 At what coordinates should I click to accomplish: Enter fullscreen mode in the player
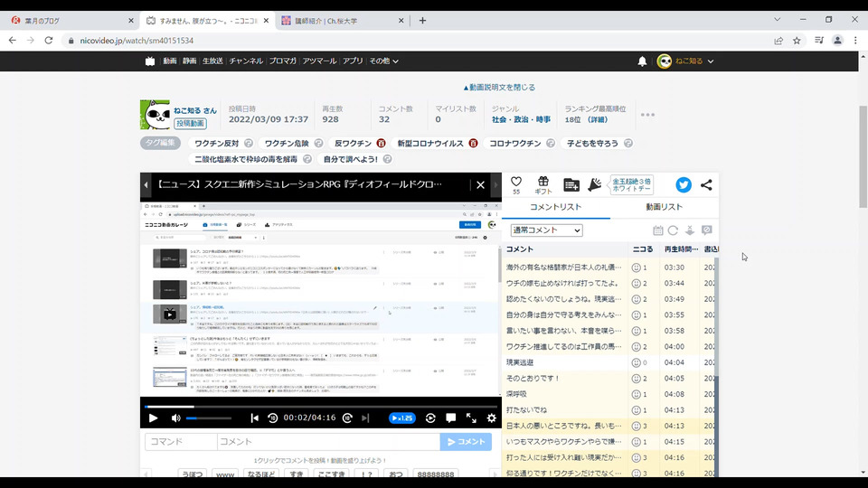point(471,418)
